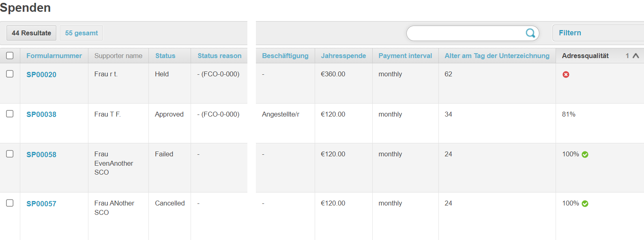Sort by Formularnummer column
The image size is (644, 240).
click(x=54, y=56)
